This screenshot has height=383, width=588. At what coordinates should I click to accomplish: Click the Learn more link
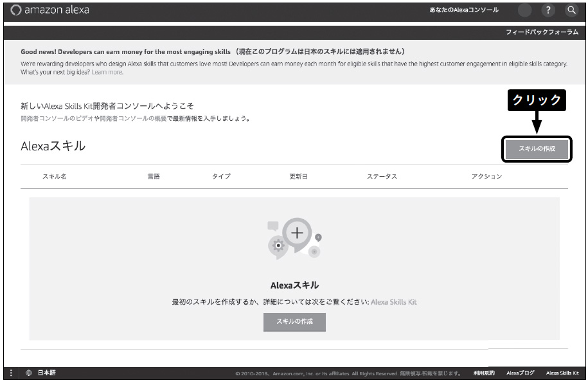point(107,72)
